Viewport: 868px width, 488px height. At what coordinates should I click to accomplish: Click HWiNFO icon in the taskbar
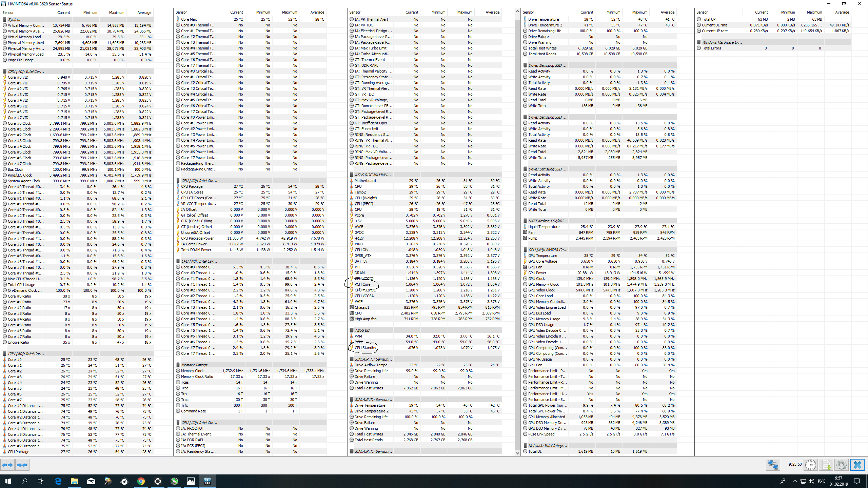(x=207, y=481)
